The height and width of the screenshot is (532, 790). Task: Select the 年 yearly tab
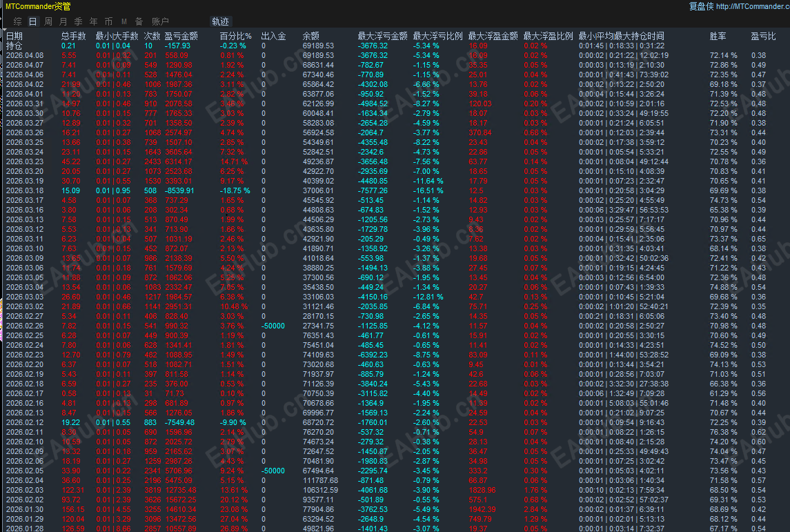tap(94, 21)
